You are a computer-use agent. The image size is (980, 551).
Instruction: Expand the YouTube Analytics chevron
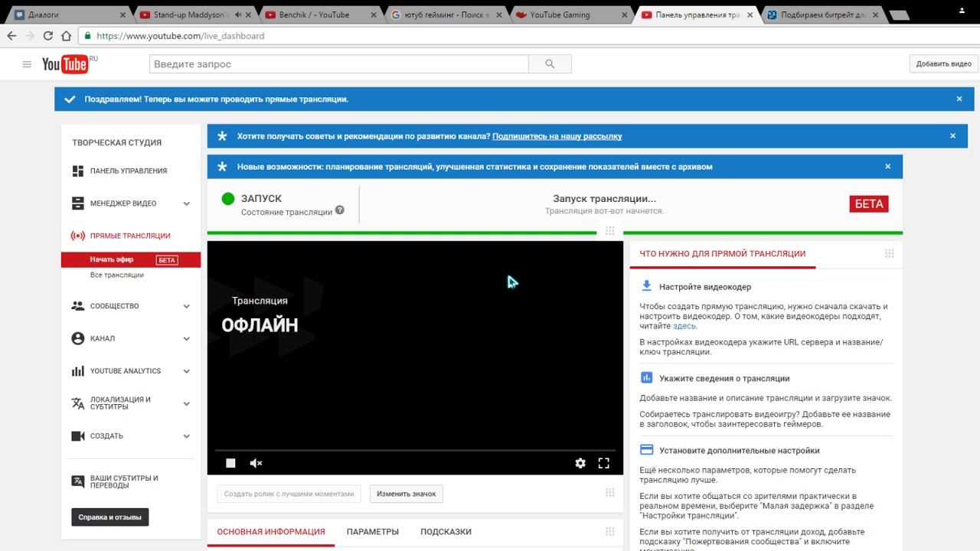click(x=186, y=371)
